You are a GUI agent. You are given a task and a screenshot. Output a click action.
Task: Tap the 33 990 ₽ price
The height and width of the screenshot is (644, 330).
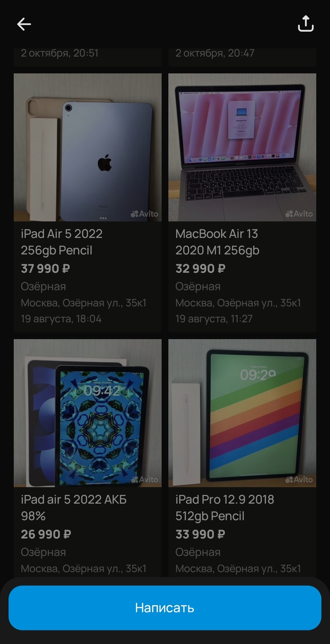point(200,535)
